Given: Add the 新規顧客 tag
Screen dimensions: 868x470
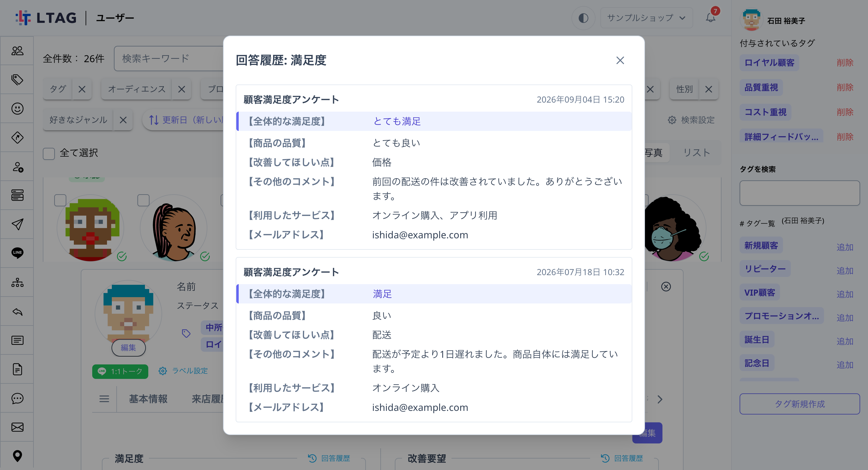Looking at the screenshot, I should (x=845, y=247).
